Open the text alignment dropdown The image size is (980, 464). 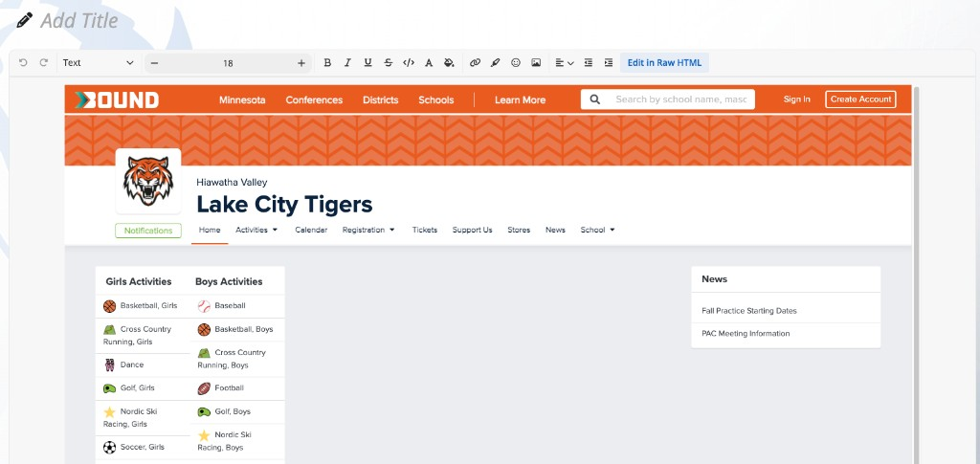(x=565, y=62)
